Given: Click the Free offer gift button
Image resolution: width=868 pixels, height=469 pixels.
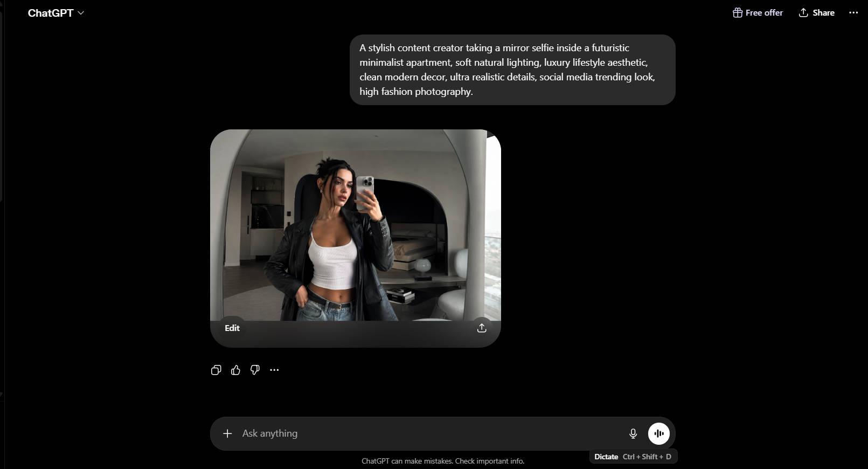Looking at the screenshot, I should coord(758,12).
